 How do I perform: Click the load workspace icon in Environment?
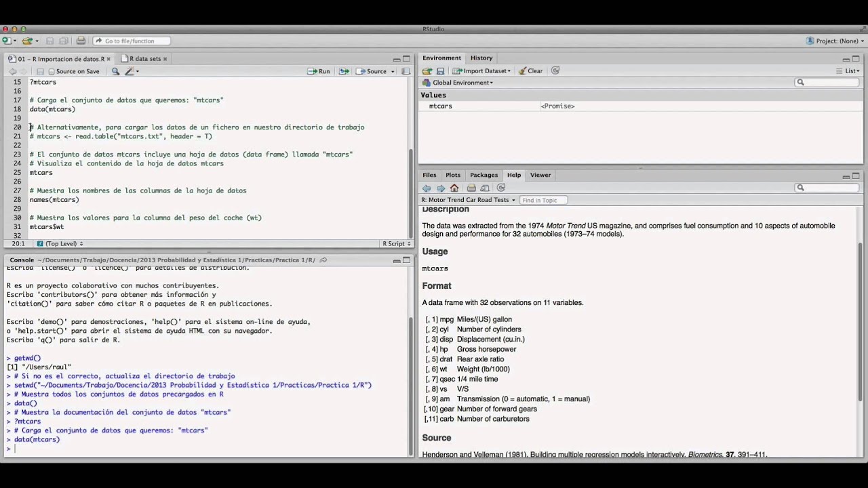coord(427,70)
